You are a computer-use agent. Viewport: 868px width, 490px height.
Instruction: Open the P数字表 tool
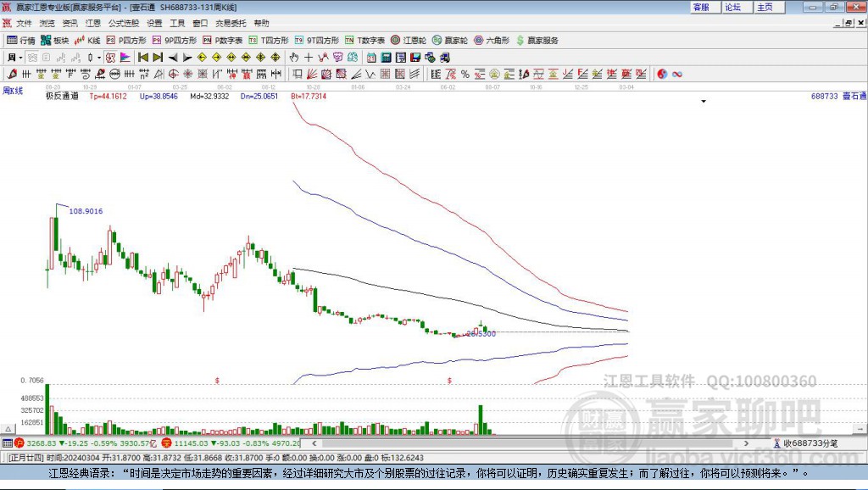(x=223, y=41)
